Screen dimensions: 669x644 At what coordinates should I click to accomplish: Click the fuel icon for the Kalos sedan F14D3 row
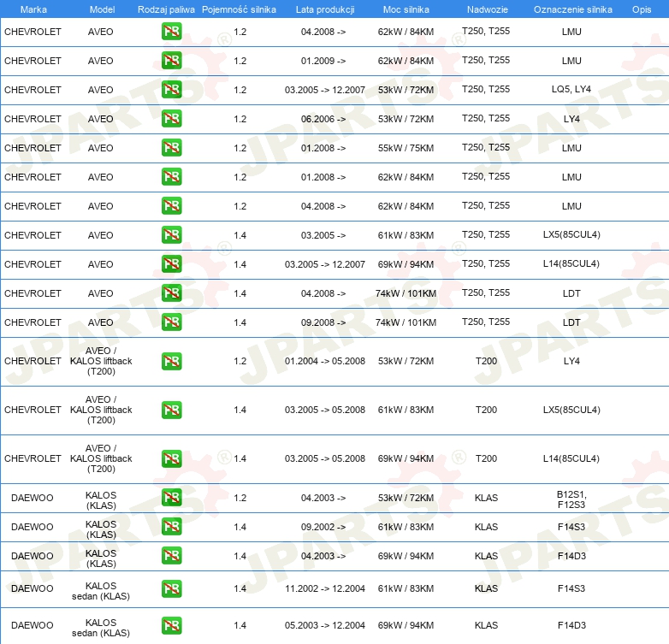click(171, 625)
